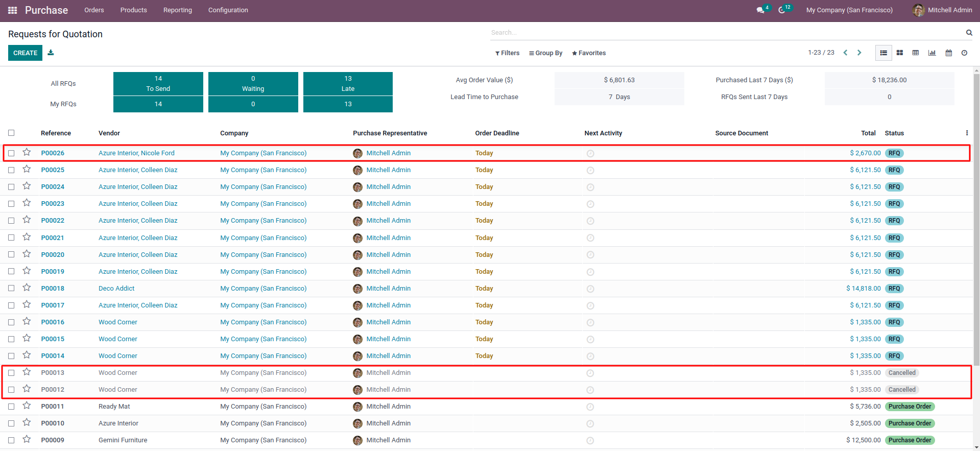Star the P00026 record as favorite
The height and width of the screenshot is (451, 980).
pyautogui.click(x=27, y=153)
